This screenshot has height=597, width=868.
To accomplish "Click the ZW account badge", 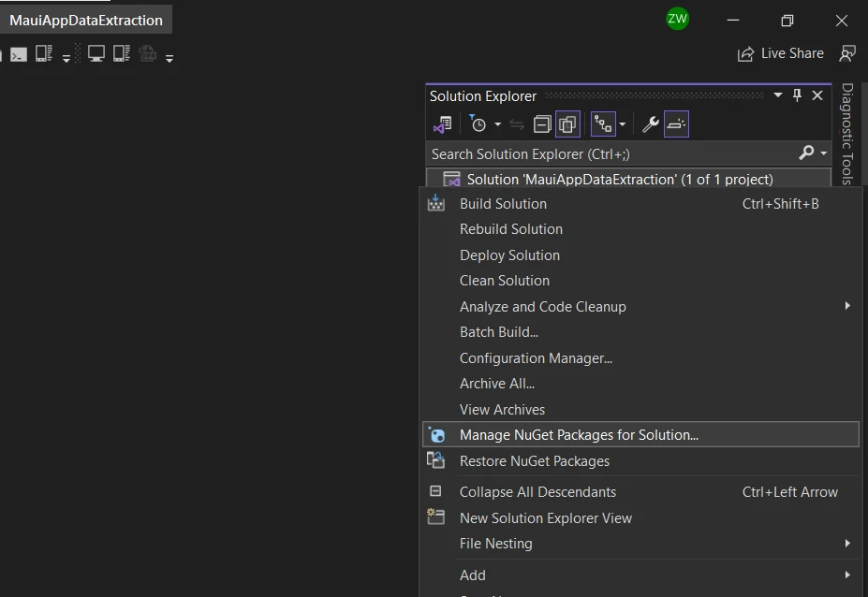I will click(677, 19).
